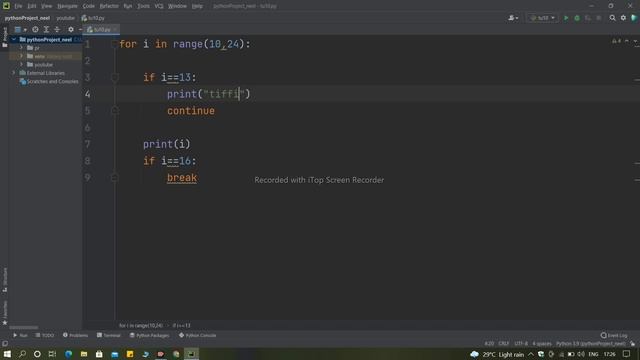Viewport: 640px width, 360px height.
Task: Fold the if block at line 3
Action: [115, 77]
